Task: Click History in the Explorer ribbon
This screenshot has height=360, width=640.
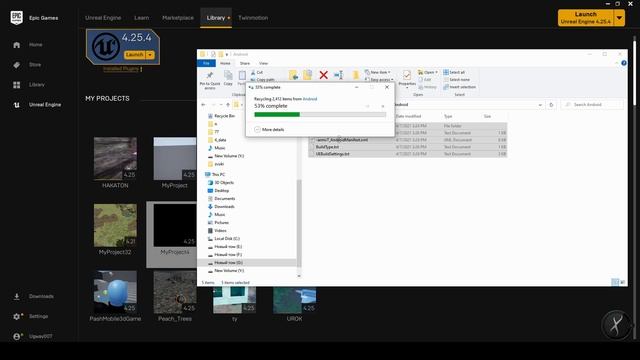Action: point(427,87)
